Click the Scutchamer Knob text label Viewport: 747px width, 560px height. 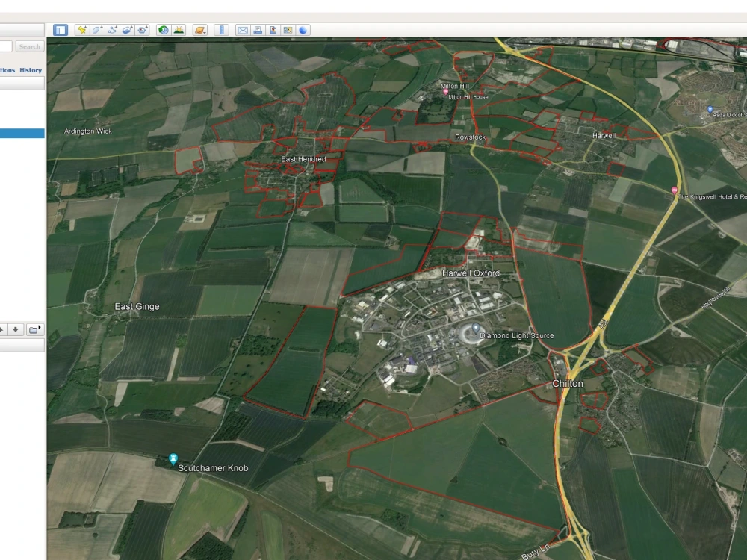213,468
